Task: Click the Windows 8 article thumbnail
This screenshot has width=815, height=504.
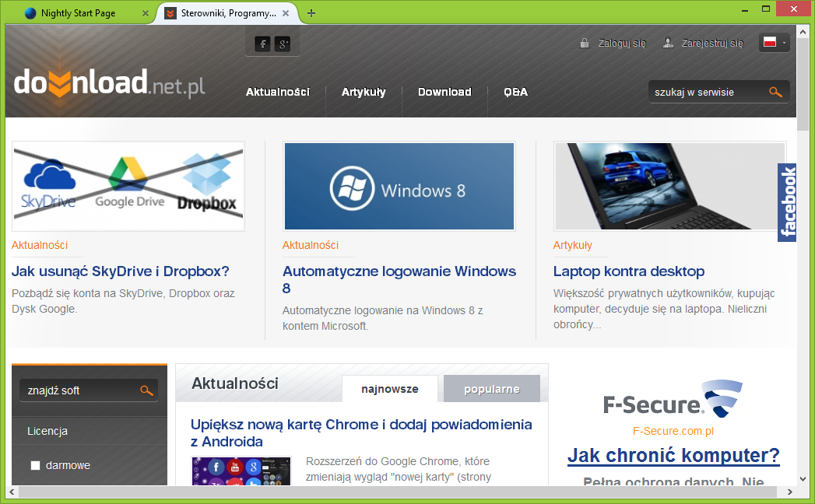Action: [399, 186]
